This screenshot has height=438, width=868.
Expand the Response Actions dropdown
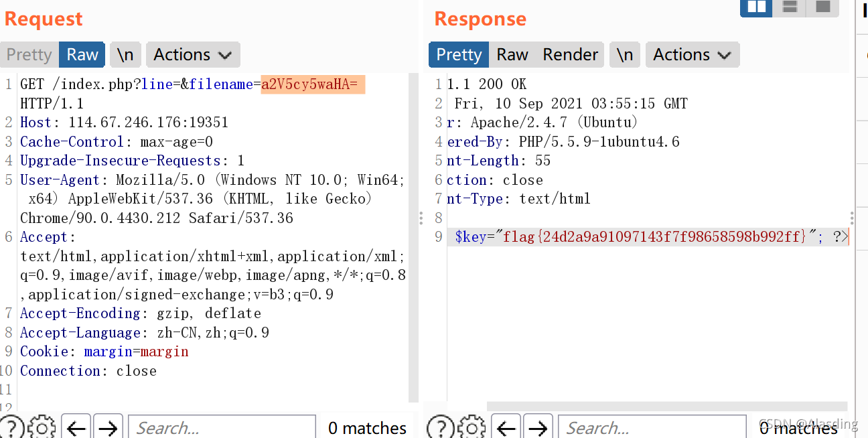(x=693, y=55)
